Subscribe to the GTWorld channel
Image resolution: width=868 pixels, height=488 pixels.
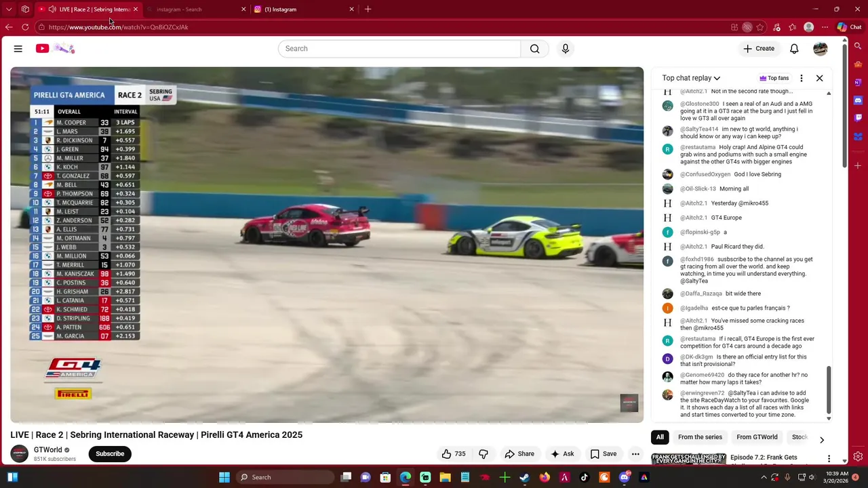coord(110,454)
